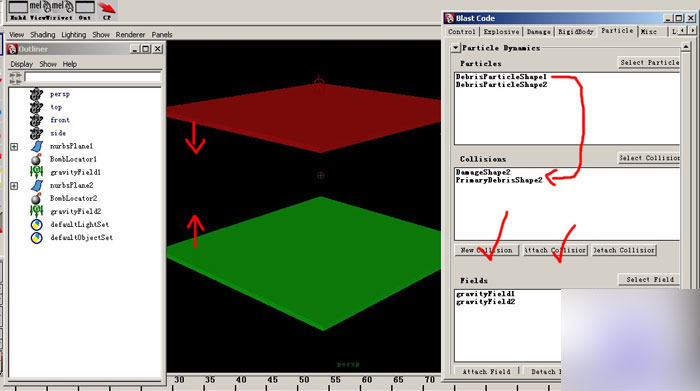Click the Attach Collision button
Screen dimensions: 700x391
[555, 250]
